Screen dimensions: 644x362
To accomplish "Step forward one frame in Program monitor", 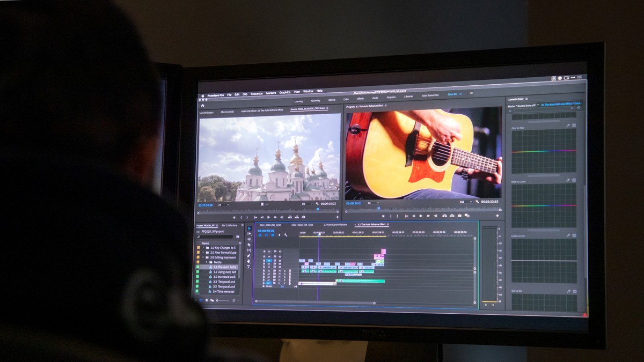I will 428,216.
